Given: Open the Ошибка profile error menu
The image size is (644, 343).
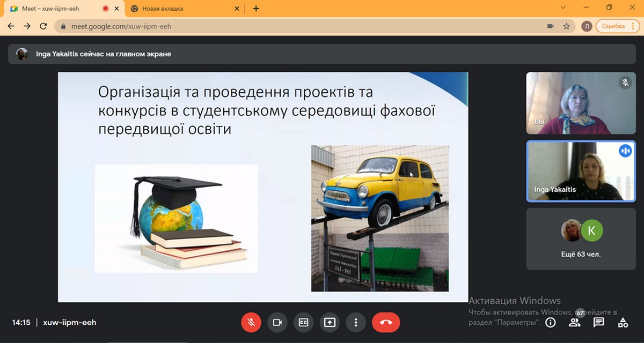Looking at the screenshot, I should (613, 26).
